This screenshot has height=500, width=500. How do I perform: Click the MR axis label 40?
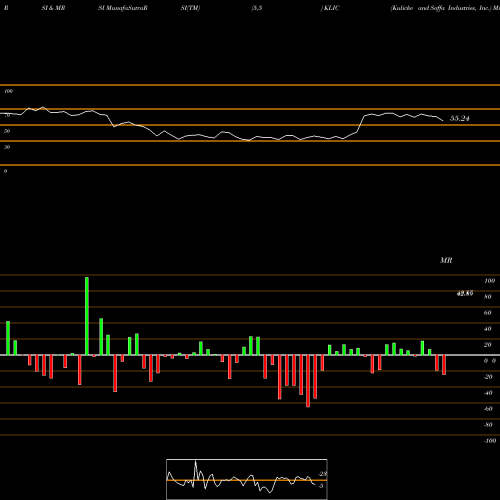[x=487, y=329]
